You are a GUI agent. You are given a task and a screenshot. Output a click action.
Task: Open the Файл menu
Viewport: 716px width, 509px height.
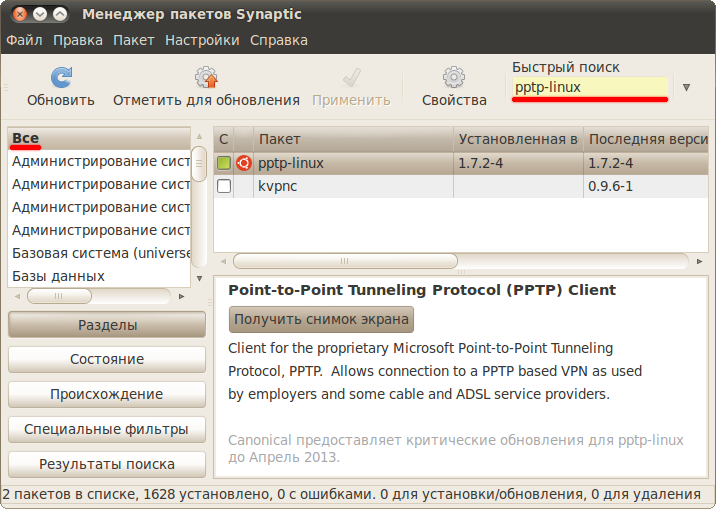pos(24,40)
